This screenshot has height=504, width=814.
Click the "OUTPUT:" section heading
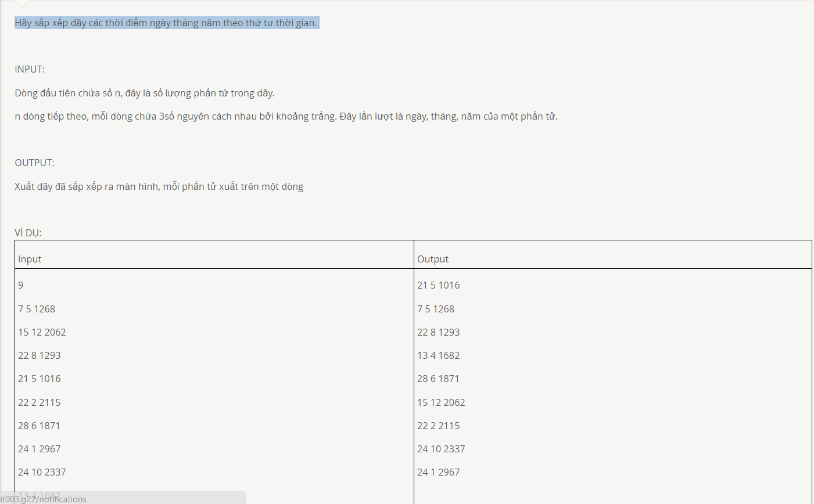pos(34,163)
